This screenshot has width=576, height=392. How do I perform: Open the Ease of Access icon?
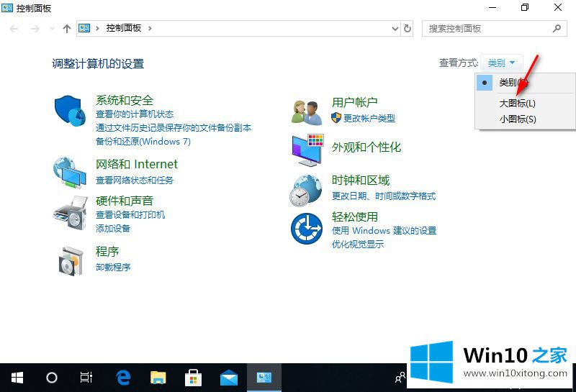click(x=307, y=228)
